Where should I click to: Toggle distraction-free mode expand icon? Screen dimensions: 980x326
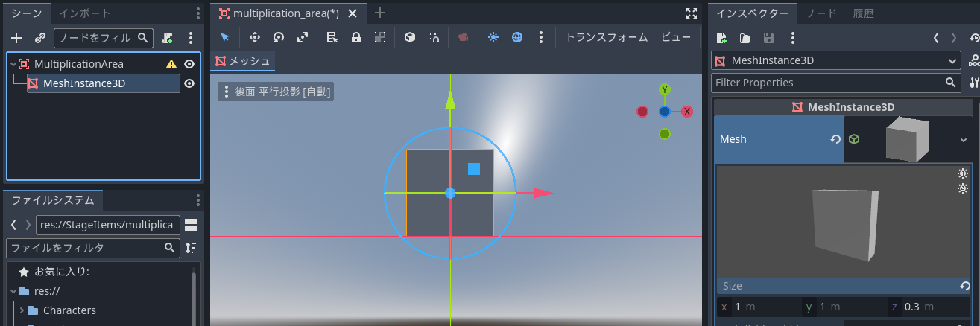click(691, 13)
